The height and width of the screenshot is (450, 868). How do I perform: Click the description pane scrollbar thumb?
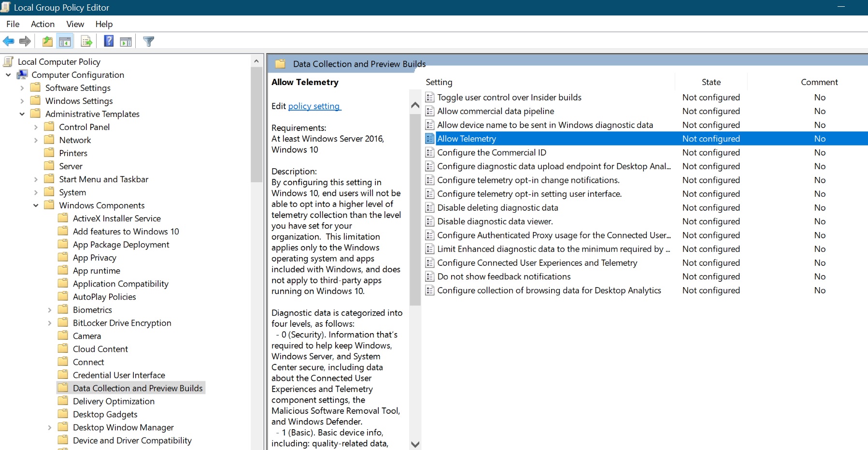pyautogui.click(x=415, y=210)
